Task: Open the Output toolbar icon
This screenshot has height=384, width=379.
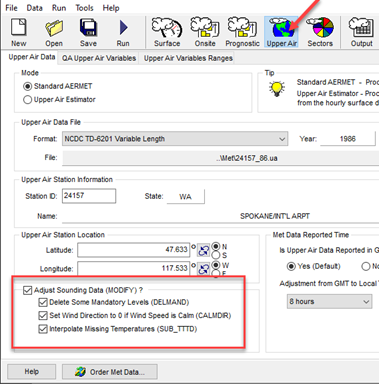Action: click(x=361, y=32)
